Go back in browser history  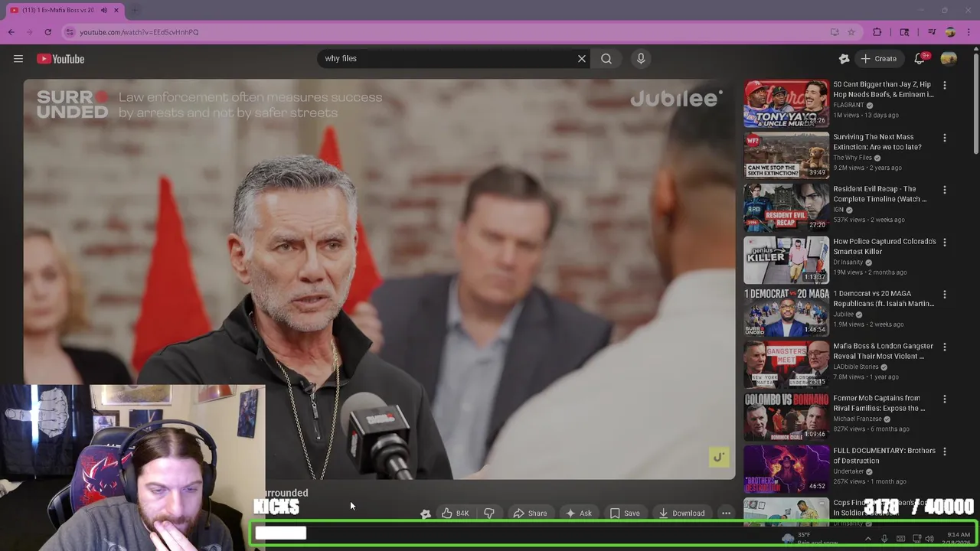(11, 32)
